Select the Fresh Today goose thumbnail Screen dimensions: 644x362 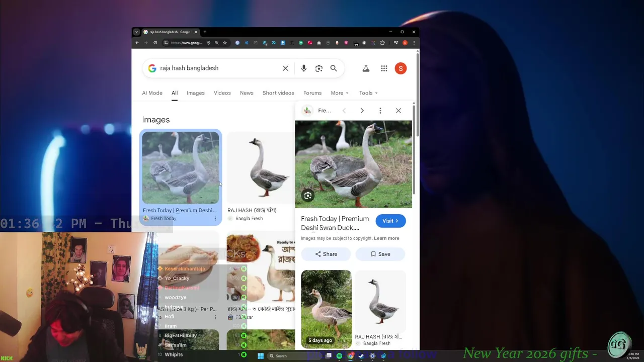tap(181, 168)
